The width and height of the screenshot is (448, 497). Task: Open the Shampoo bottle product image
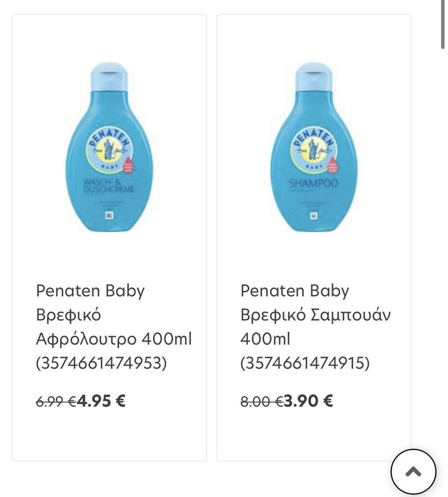coord(314,147)
